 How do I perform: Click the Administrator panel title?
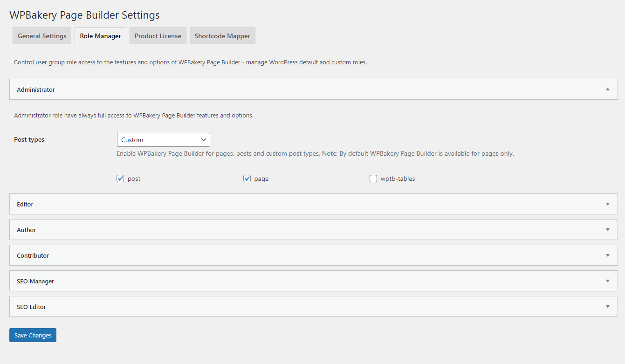coord(36,89)
